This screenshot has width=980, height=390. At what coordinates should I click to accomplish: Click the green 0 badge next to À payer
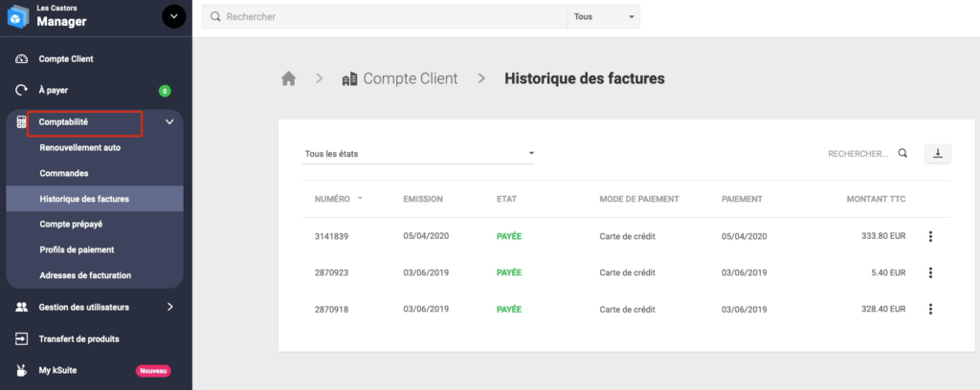165,91
